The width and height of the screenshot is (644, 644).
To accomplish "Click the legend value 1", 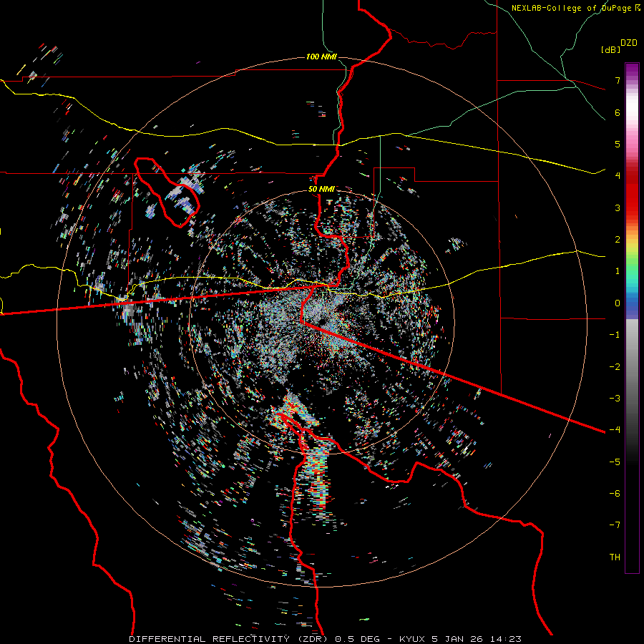I will coord(618,271).
